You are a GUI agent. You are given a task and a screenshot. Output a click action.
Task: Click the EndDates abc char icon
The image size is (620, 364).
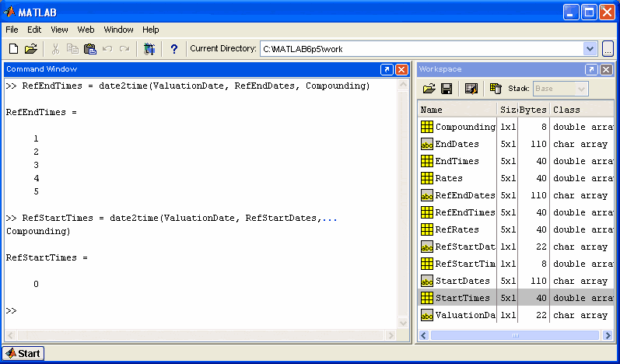click(x=427, y=144)
